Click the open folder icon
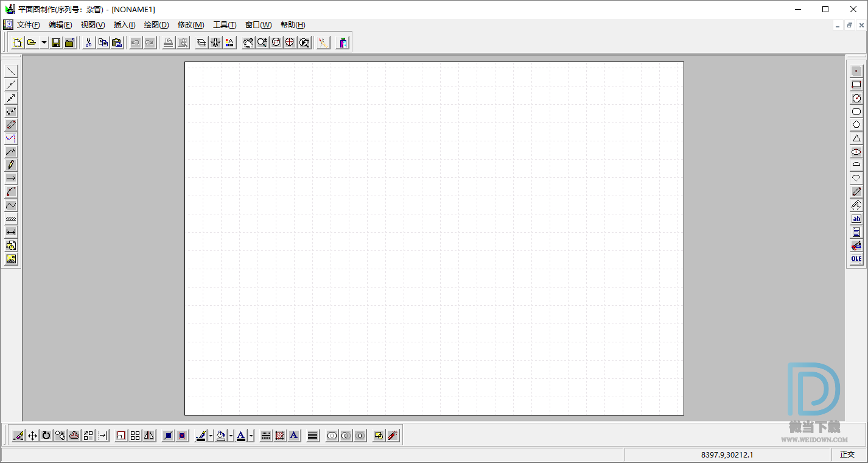Screen dimensions: 868x463 (32, 43)
